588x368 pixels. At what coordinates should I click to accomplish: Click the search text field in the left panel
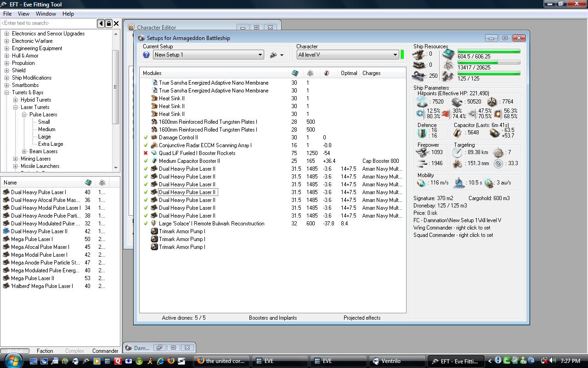click(x=49, y=23)
